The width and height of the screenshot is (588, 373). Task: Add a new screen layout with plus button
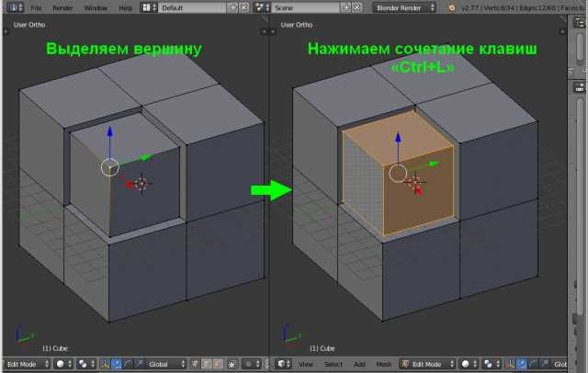[x=232, y=8]
